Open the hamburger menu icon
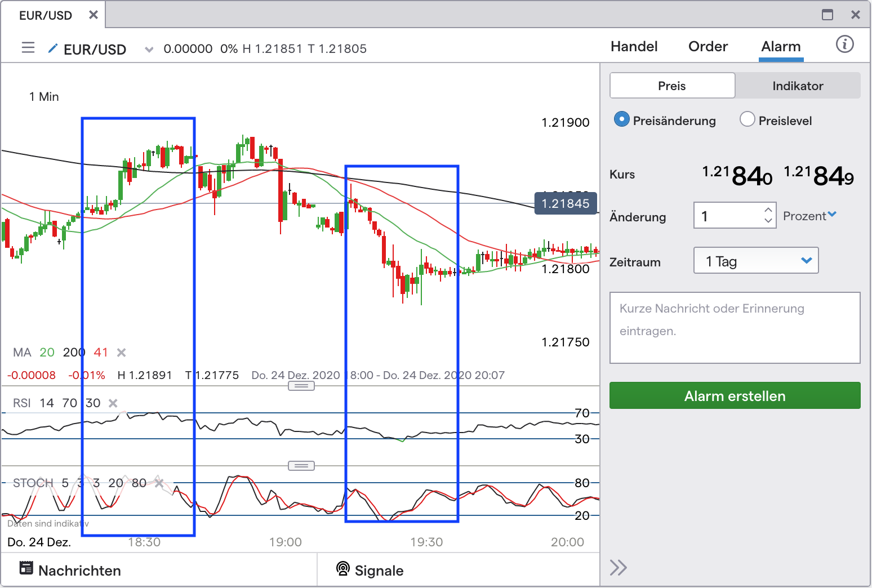The image size is (872, 588). point(28,48)
